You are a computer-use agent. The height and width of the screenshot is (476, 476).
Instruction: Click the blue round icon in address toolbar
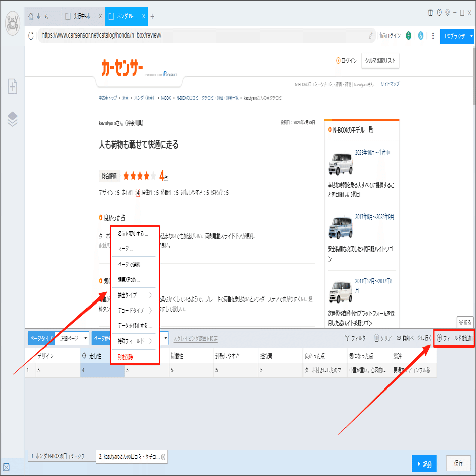[x=421, y=36]
